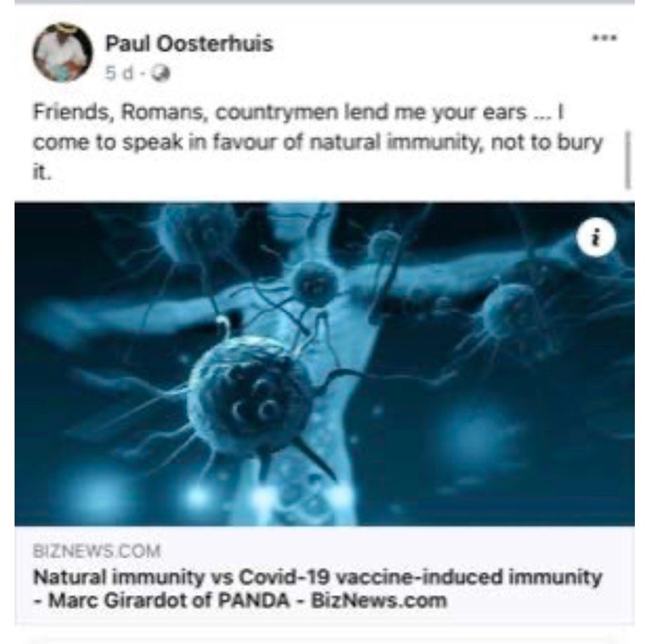660x644 pixels.
Task: Open the Natural immunity vs Covid-19 article headline
Action: click(318, 589)
